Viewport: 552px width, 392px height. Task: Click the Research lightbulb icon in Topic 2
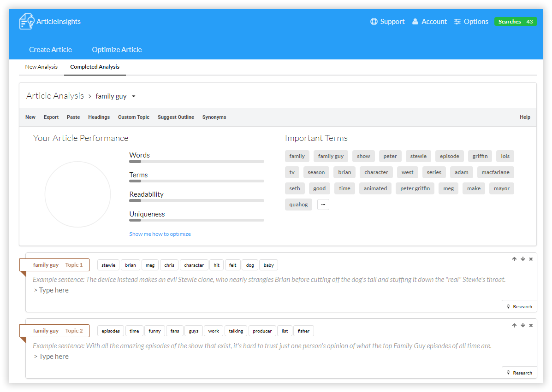(508, 373)
